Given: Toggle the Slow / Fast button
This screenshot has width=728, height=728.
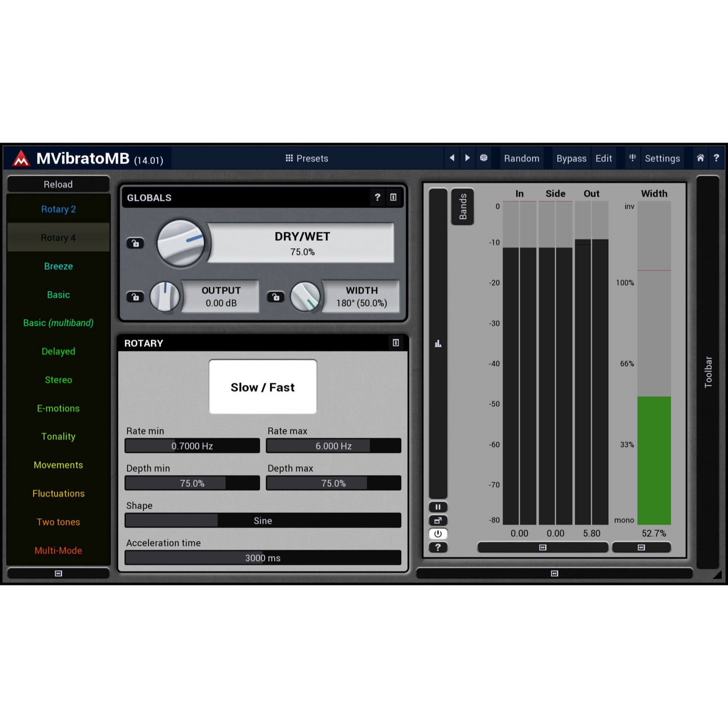Looking at the screenshot, I should (263, 387).
